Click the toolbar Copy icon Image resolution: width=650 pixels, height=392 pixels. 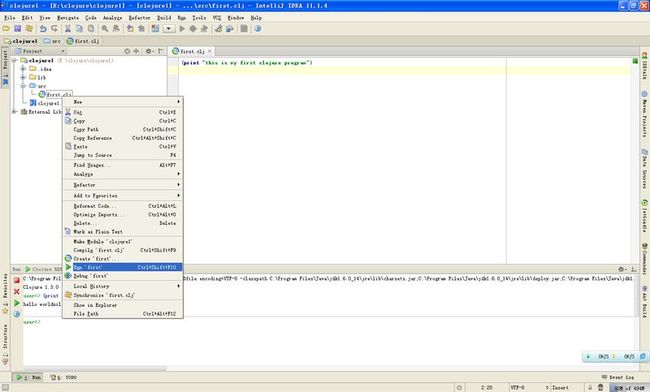79,29
